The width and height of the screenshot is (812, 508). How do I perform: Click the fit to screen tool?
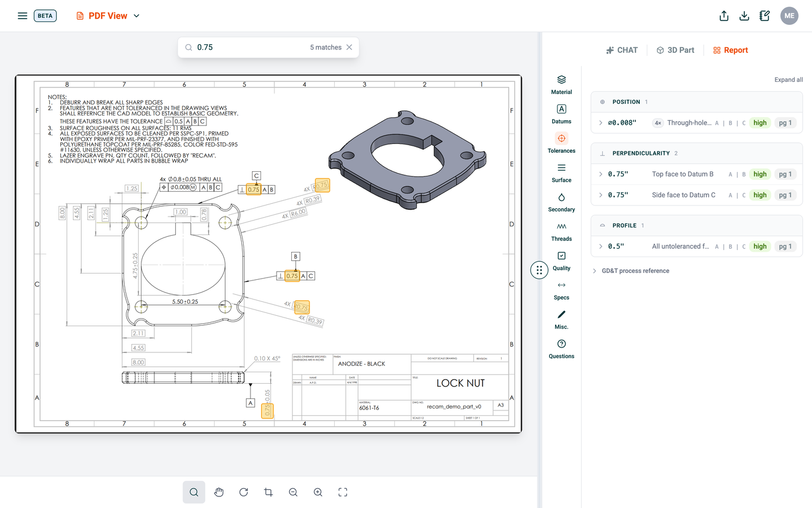pyautogui.click(x=343, y=492)
